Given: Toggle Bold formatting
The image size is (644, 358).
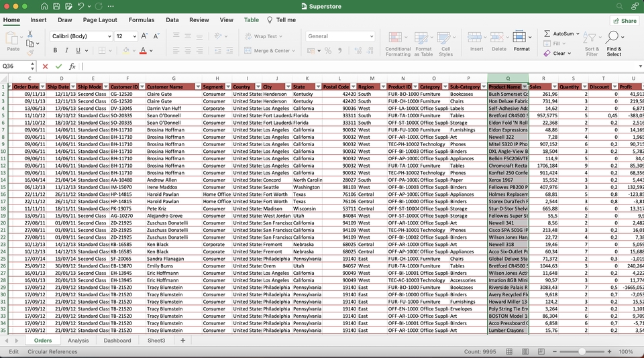Looking at the screenshot, I should pos(55,50).
